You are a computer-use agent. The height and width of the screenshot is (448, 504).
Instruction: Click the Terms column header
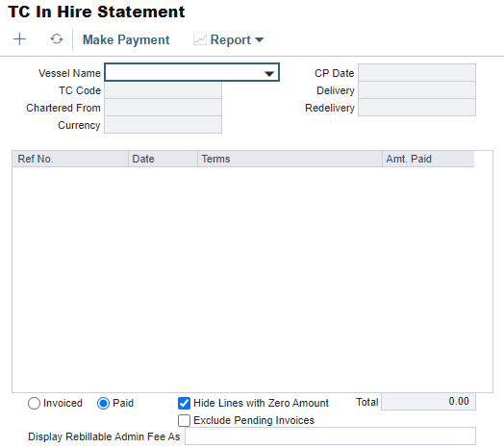290,159
